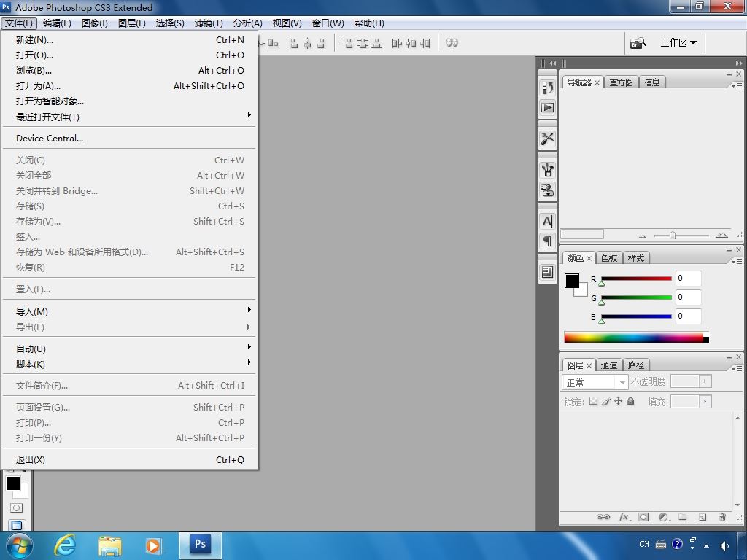The image size is (747, 560).
Task: Open the Tool Presets dock icon
Action: click(547, 139)
